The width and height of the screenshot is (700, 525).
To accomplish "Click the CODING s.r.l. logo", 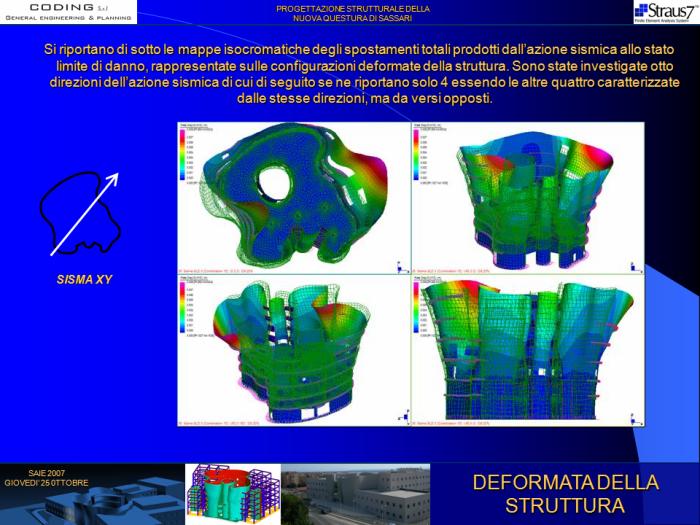I will (x=68, y=12).
